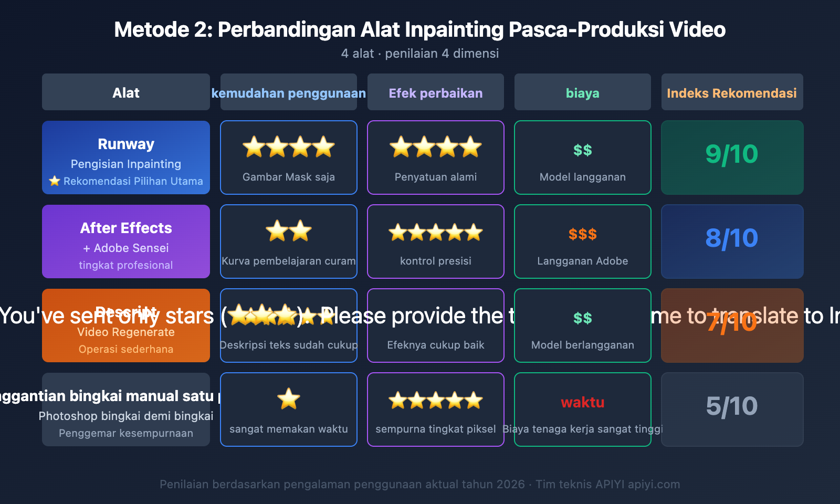Click the two stars above Kurva pembelajaran curam

click(289, 232)
